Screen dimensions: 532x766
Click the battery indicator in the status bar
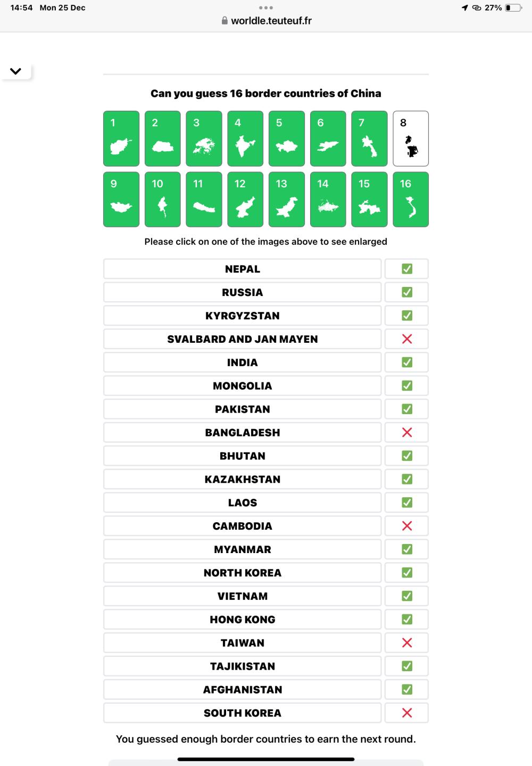(513, 8)
